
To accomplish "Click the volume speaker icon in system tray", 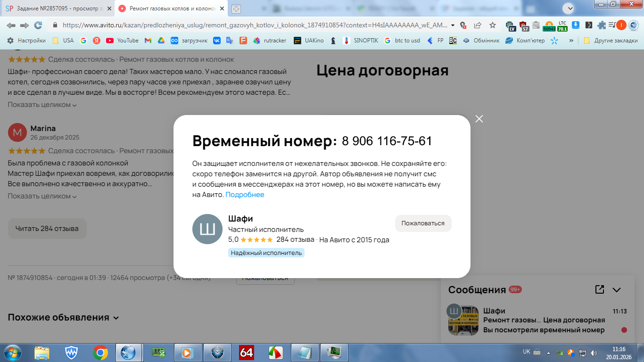I will (x=594, y=353).
